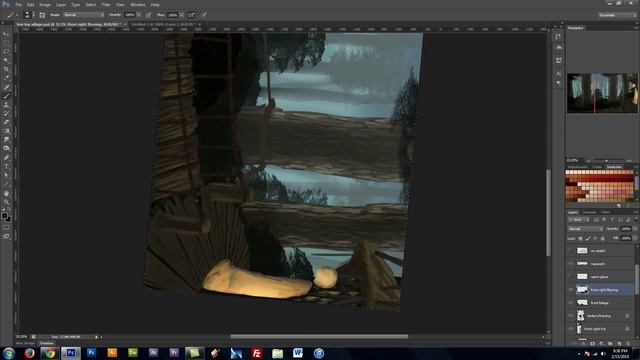Open the brush panel toggle in options bar
Viewport: 640px width, 360px height.
coord(42,15)
